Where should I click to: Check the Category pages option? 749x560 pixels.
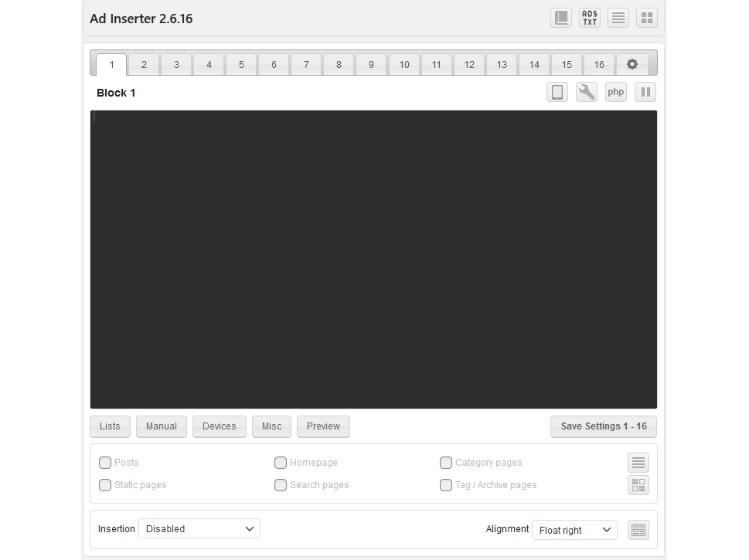point(446,463)
